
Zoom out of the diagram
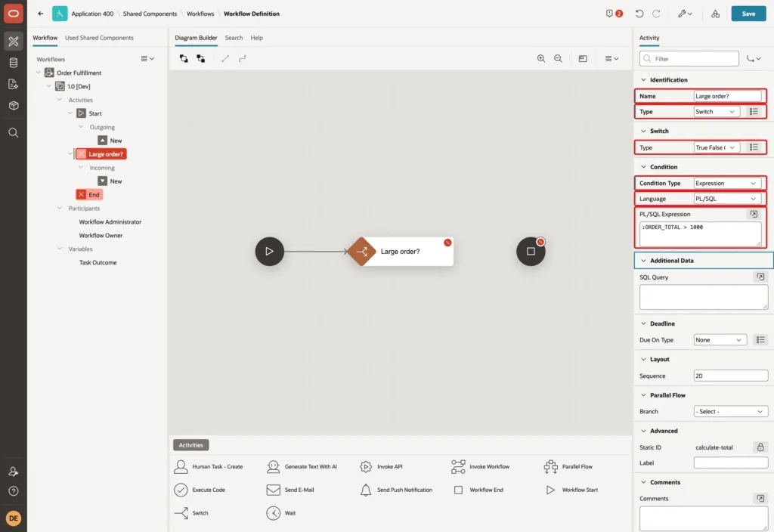[558, 58]
